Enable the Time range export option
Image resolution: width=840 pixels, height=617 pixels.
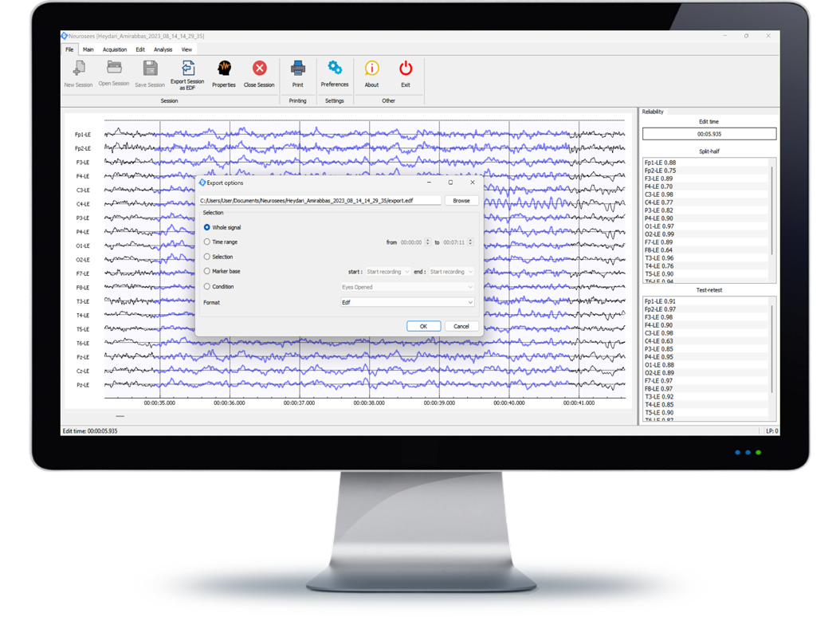pyautogui.click(x=206, y=242)
